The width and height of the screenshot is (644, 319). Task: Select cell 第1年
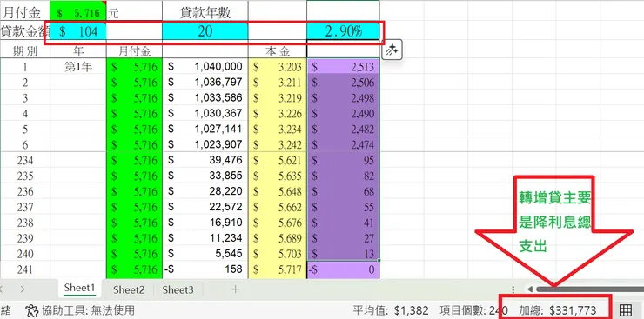pos(78,67)
